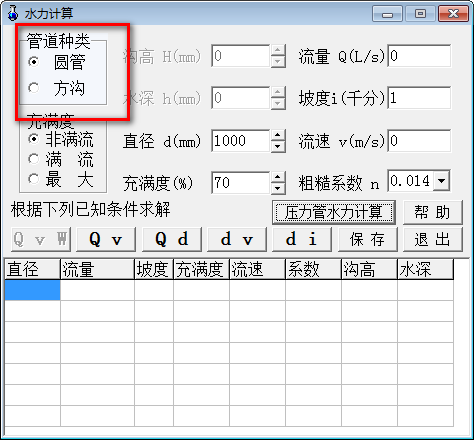Decrease 充满度(%) with down spinner

278,189
